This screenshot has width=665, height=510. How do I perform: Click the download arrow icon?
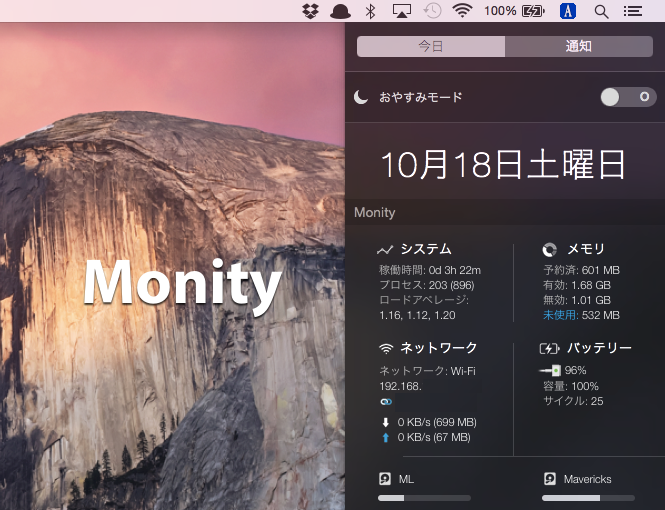386,422
